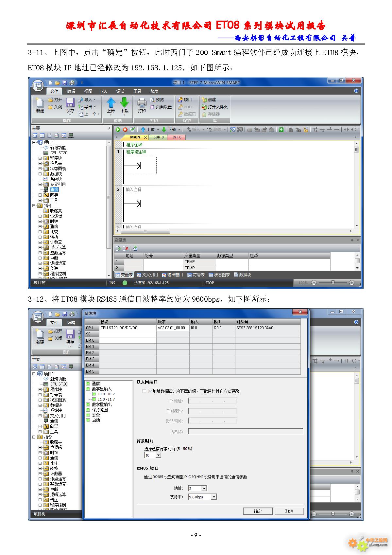Screen dimensions: 392x555
Task: Select the 通信 item in the upper window's project tree
Action: tap(54, 190)
